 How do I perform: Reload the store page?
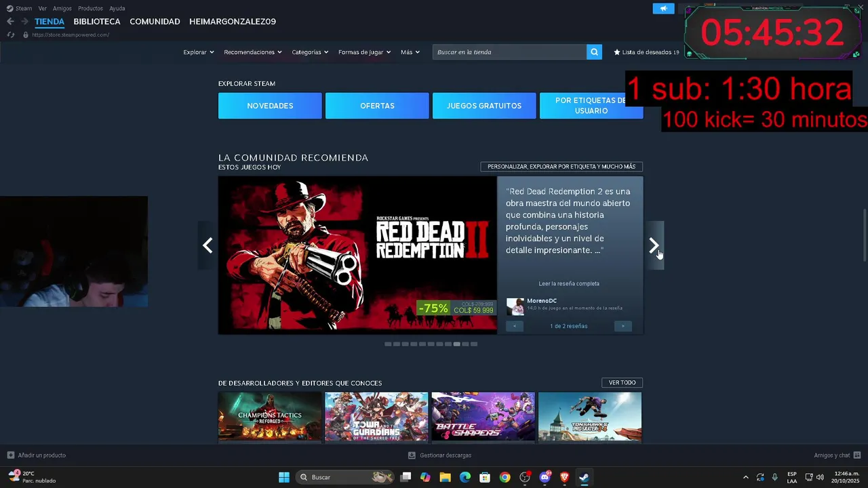pyautogui.click(x=10, y=35)
